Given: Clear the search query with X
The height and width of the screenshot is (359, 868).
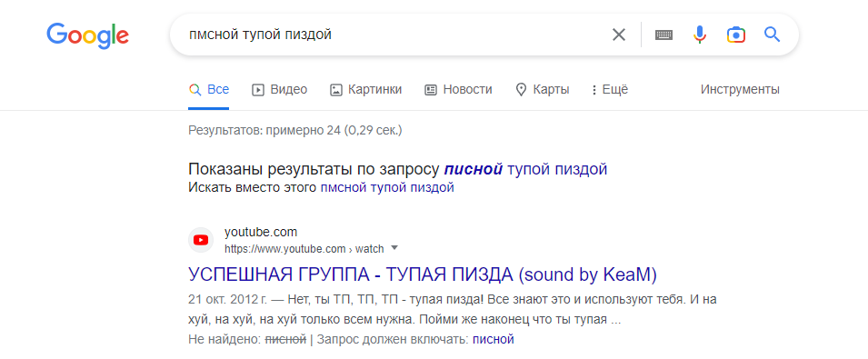Looking at the screenshot, I should 618,35.
